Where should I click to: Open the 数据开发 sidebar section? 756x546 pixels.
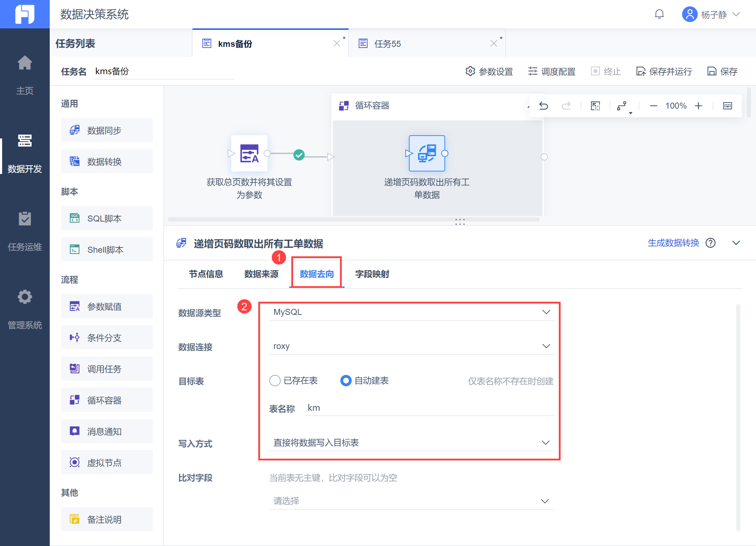(25, 153)
